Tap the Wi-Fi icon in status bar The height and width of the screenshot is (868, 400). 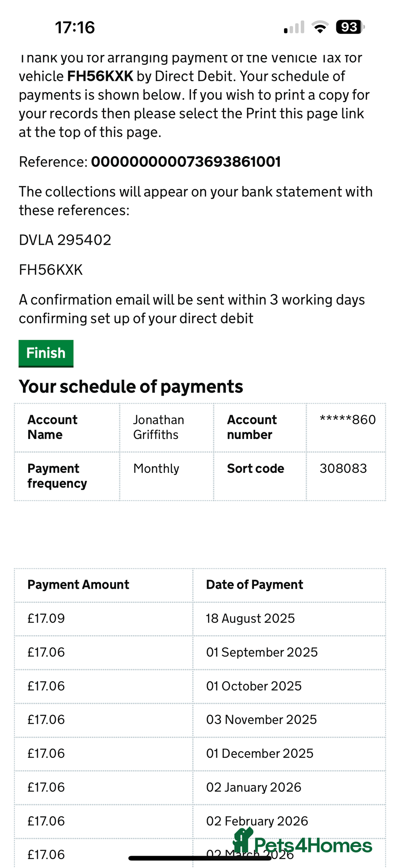320,27
